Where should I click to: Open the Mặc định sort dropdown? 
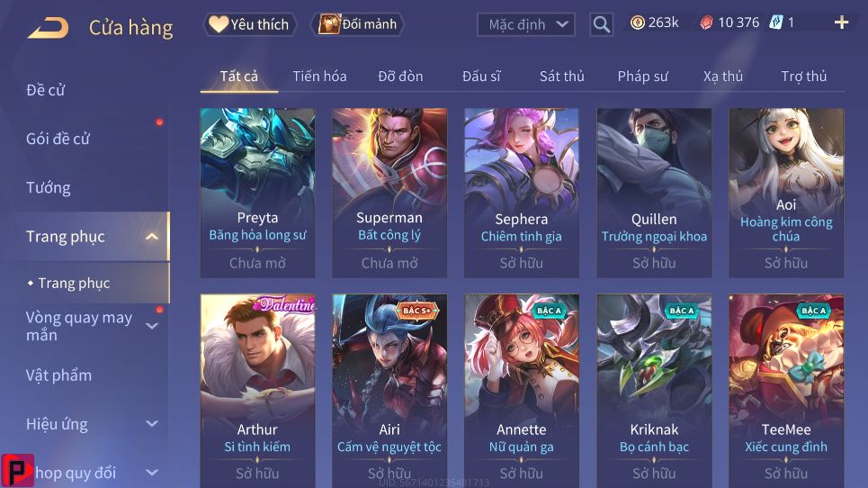coord(526,24)
